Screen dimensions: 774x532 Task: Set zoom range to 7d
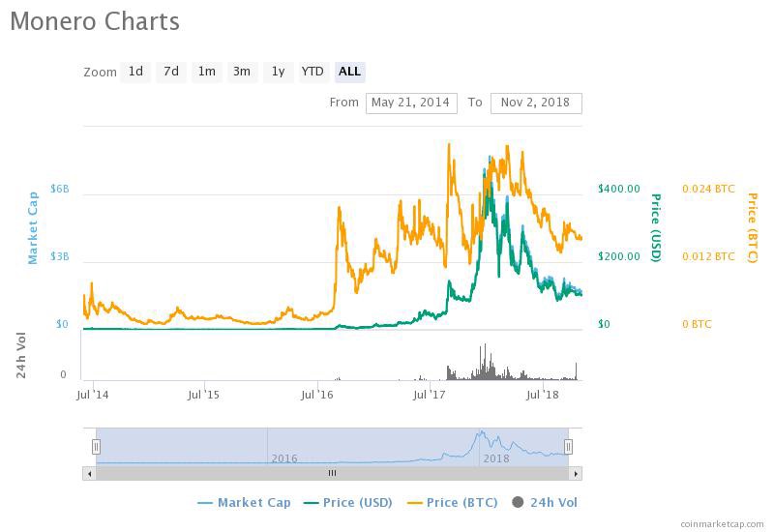pyautogui.click(x=171, y=72)
